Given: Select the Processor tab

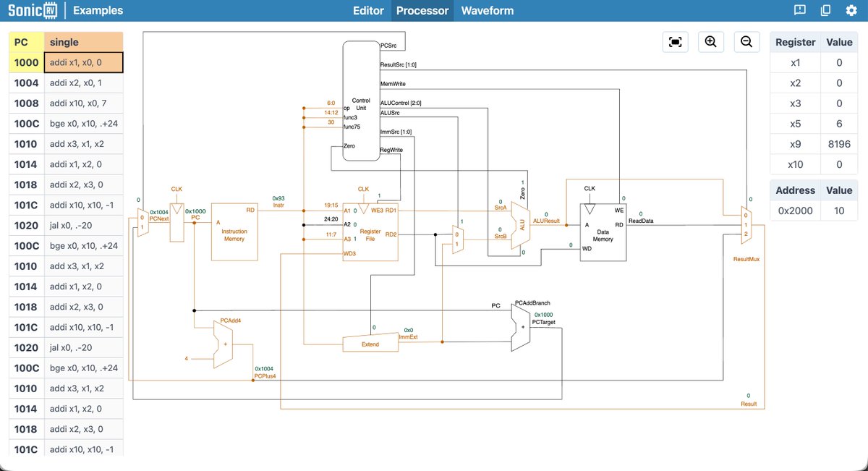Looking at the screenshot, I should [423, 11].
